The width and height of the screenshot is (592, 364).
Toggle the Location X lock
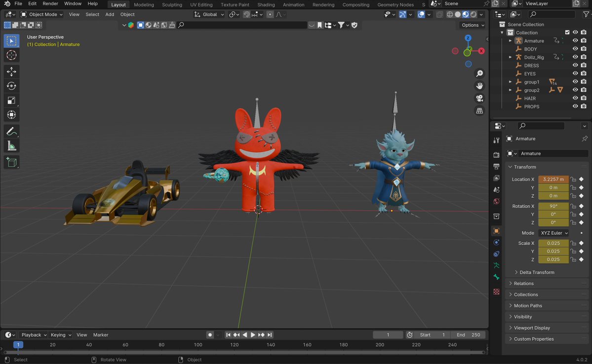pyautogui.click(x=573, y=180)
